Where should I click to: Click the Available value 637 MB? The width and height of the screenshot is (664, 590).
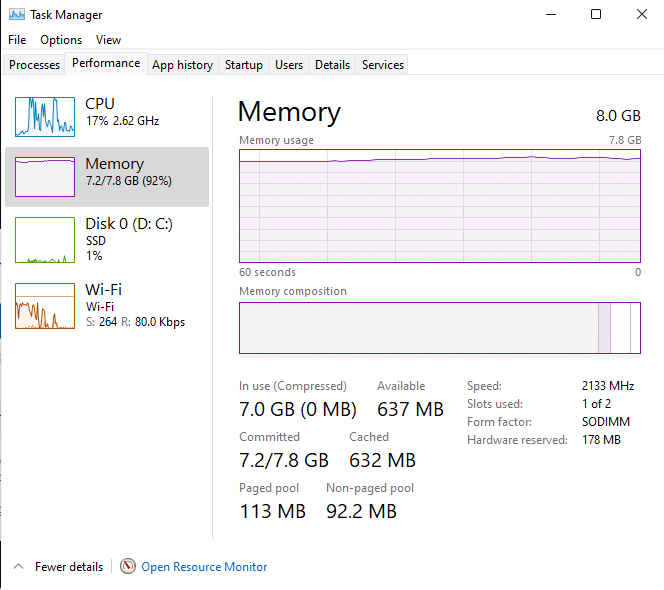pyautogui.click(x=410, y=409)
